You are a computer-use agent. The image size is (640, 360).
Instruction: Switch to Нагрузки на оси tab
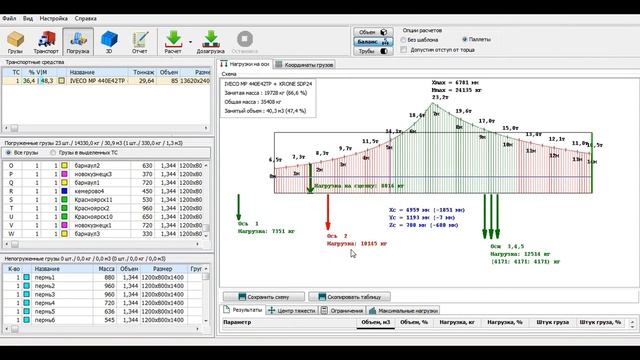pyautogui.click(x=245, y=64)
